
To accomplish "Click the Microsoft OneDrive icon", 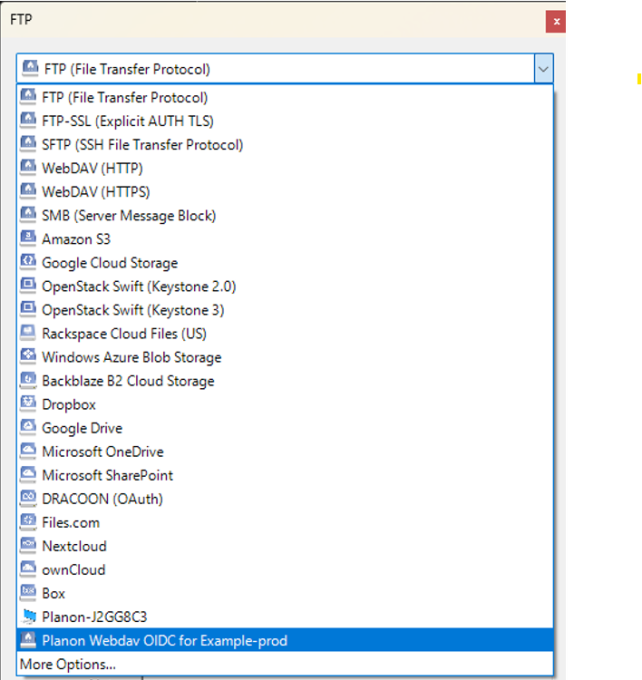I will click(x=28, y=451).
